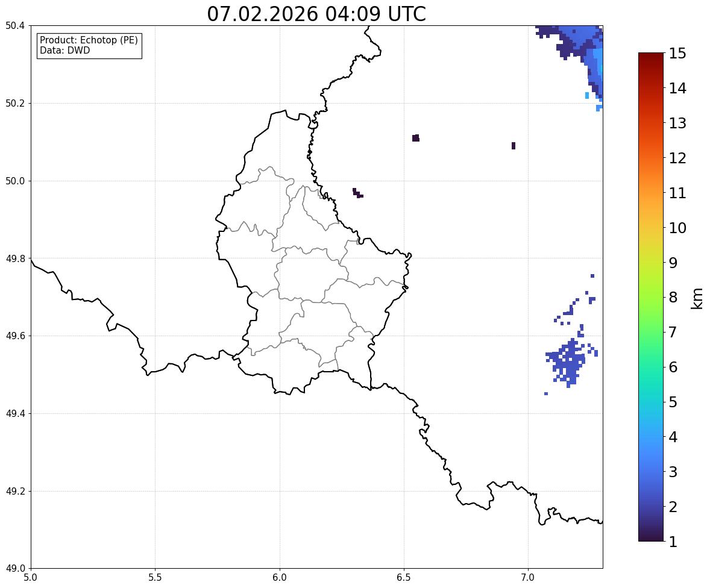Viewport: 710px width, 588px height.
Task: Click latitude tick label 49.6
Action: coord(15,336)
